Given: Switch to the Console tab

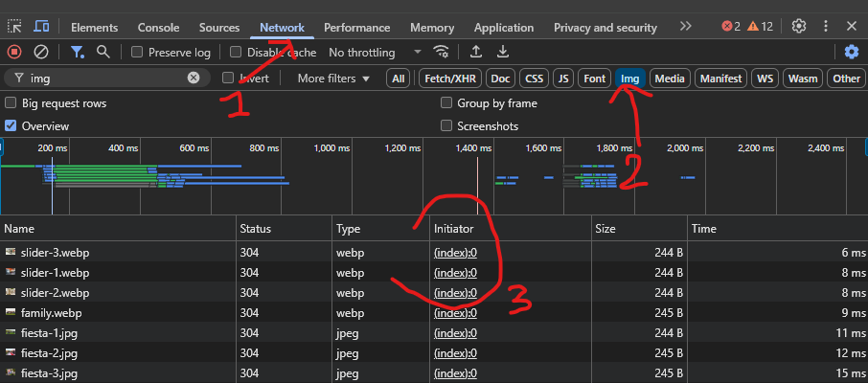Looking at the screenshot, I should (158, 28).
